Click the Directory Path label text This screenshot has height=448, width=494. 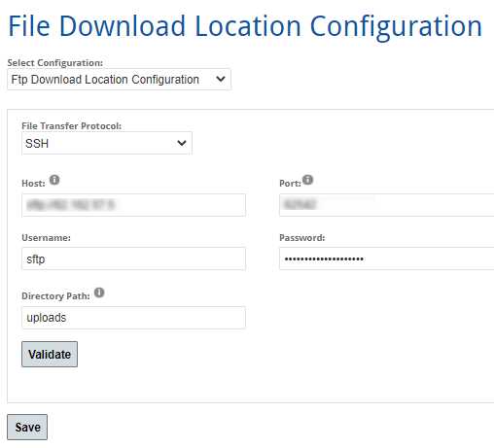55,296
